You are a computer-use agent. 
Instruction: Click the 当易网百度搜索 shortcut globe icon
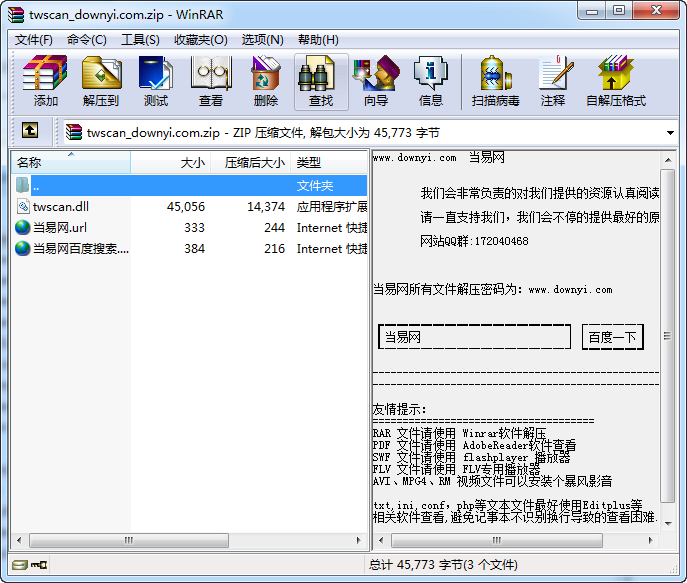point(22,248)
